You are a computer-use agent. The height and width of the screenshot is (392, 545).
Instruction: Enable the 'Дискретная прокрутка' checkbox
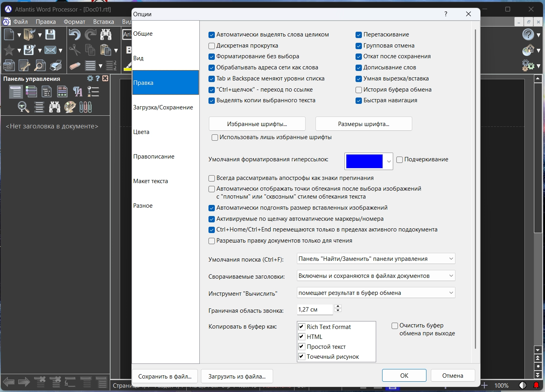(212, 46)
